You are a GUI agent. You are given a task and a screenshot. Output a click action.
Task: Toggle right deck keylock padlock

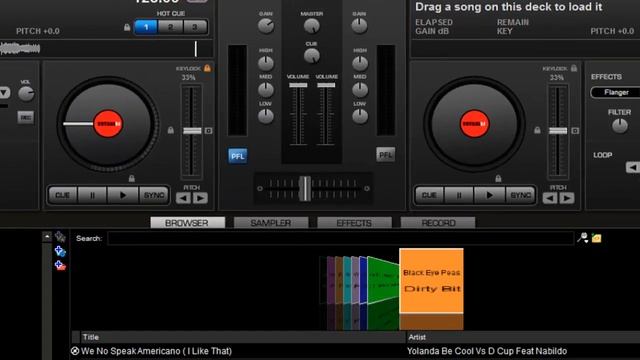(574, 68)
